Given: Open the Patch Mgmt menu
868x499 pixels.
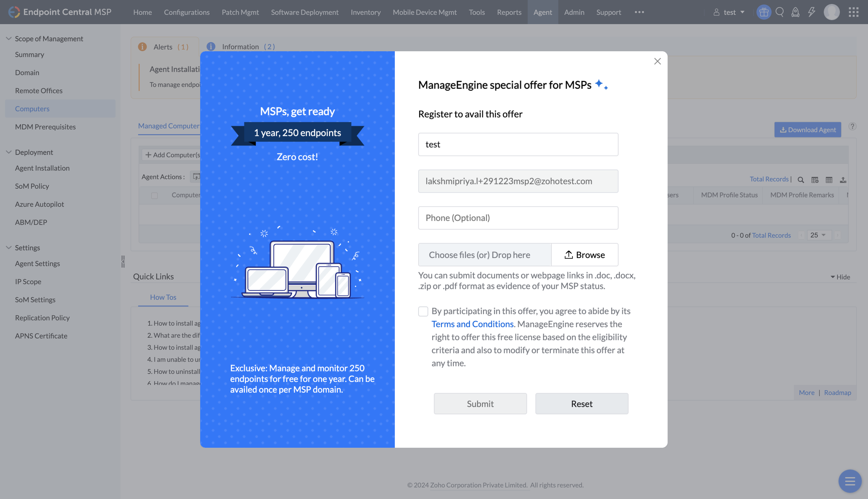Looking at the screenshot, I should coord(240,12).
